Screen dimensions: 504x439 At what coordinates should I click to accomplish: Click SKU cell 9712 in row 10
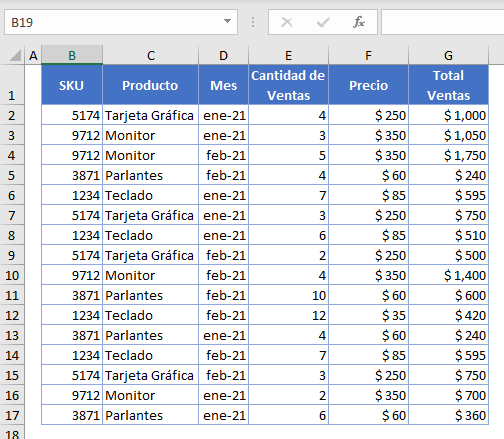[x=72, y=275]
